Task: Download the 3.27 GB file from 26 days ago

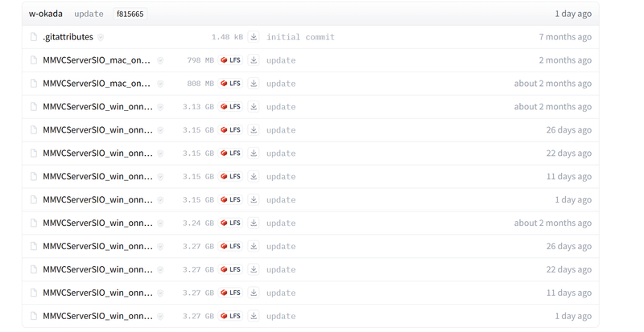Action: point(254,246)
